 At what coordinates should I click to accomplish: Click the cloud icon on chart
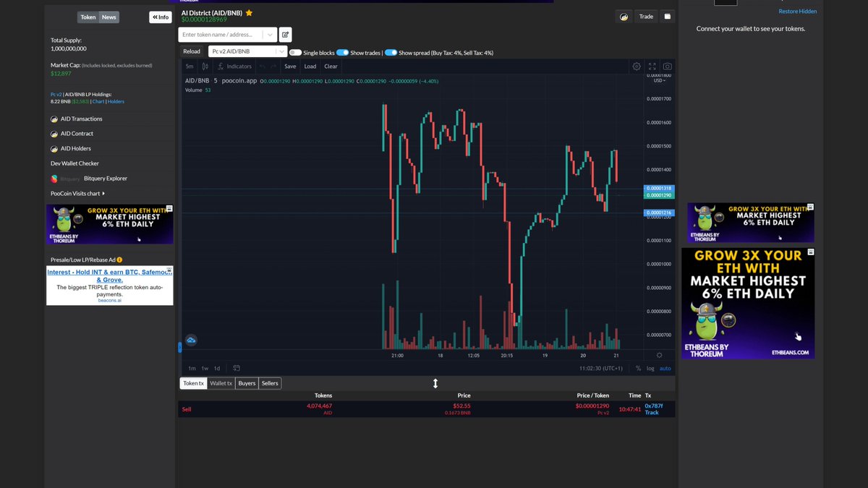pyautogui.click(x=192, y=340)
